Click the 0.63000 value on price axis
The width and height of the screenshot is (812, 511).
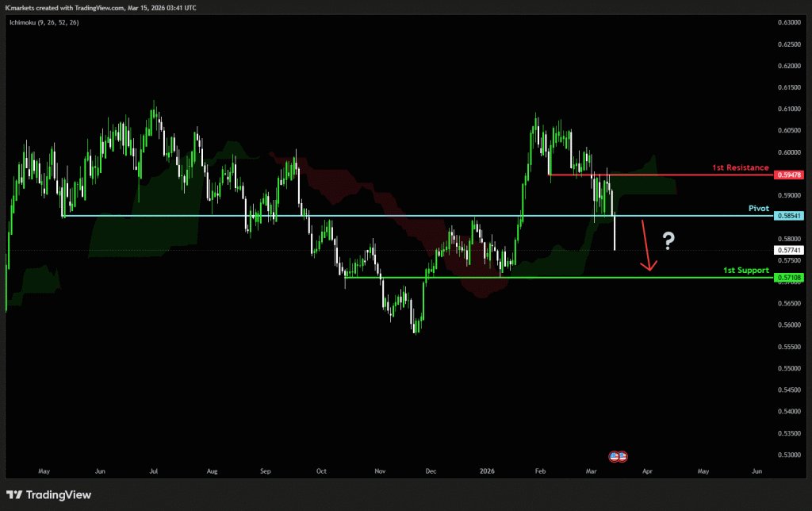pyautogui.click(x=788, y=22)
